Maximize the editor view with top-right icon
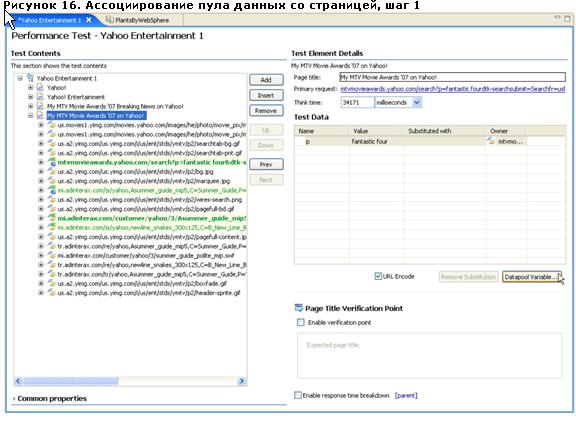Viewport: 576px width, 421px height. [x=568, y=18]
